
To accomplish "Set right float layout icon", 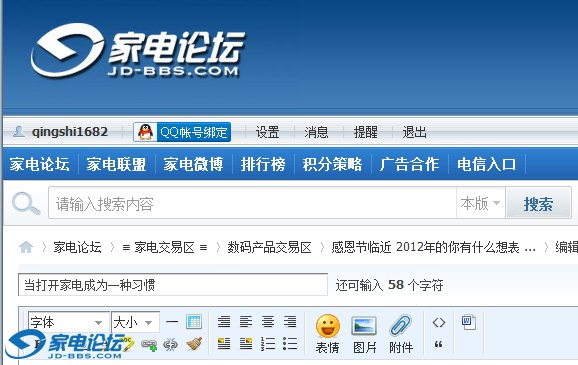I will (x=246, y=344).
